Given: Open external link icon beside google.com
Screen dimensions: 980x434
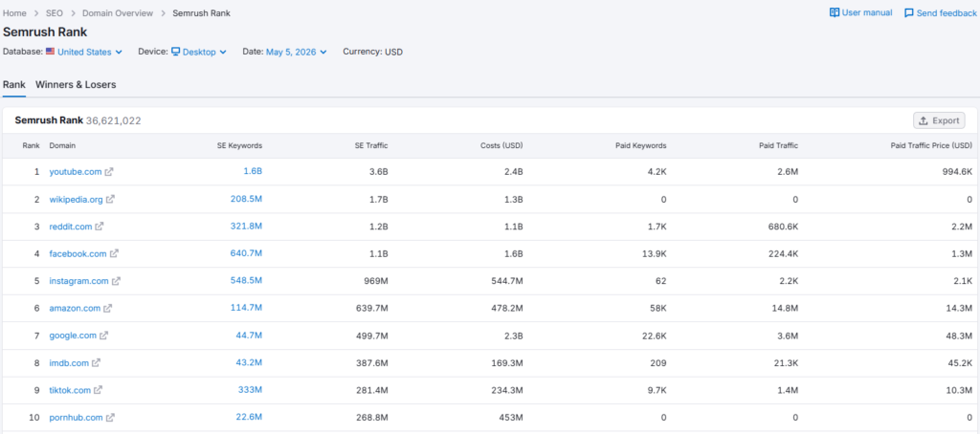Looking at the screenshot, I should point(103,336).
